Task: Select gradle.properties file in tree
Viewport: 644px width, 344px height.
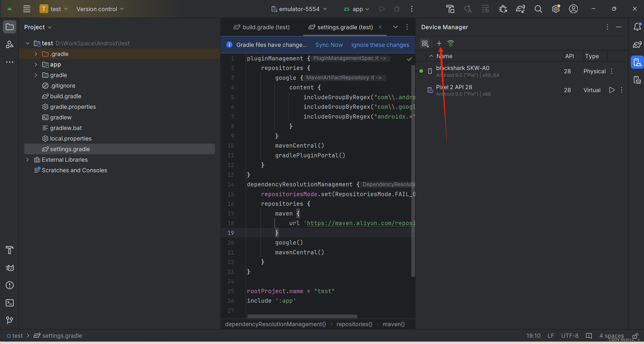Action: (73, 107)
